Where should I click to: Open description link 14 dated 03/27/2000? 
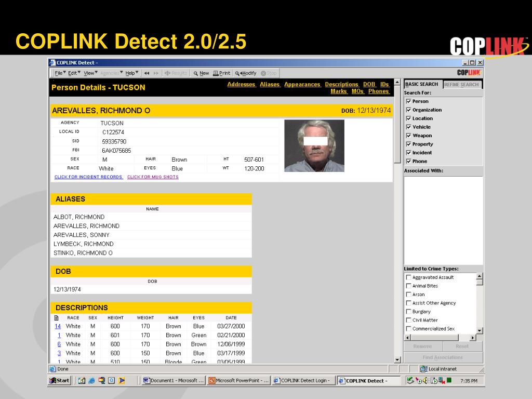58,326
